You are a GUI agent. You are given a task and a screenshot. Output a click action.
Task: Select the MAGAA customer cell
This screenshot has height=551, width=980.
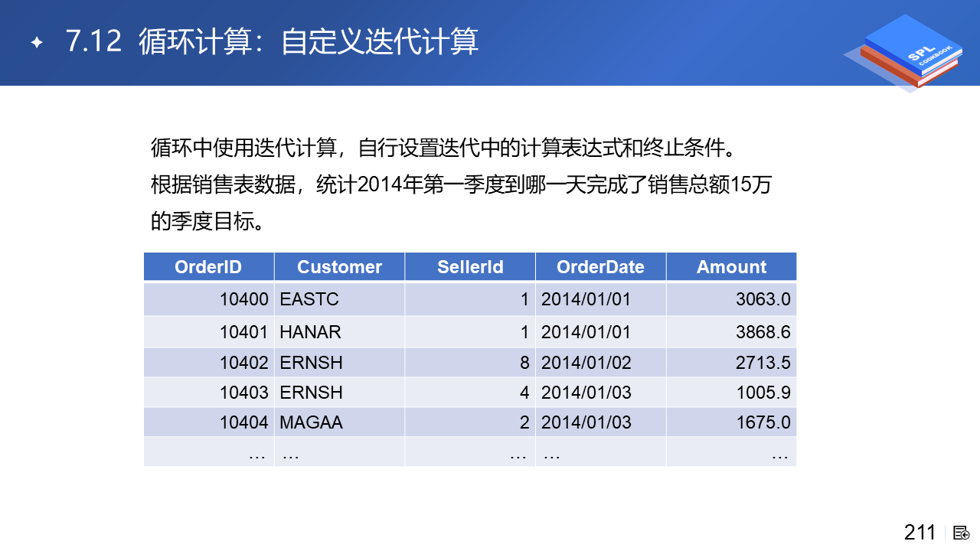[x=312, y=422]
